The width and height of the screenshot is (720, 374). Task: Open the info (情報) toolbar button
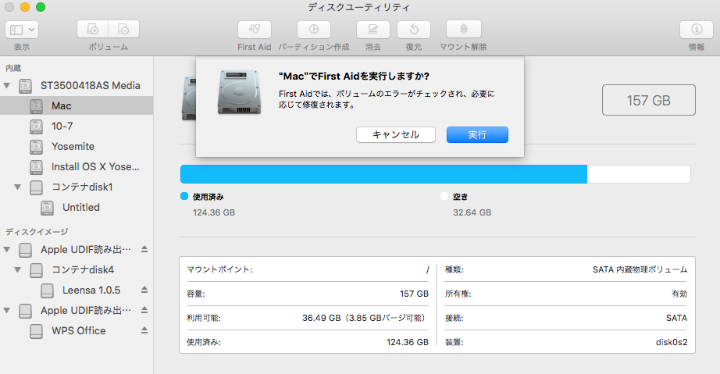tap(697, 29)
